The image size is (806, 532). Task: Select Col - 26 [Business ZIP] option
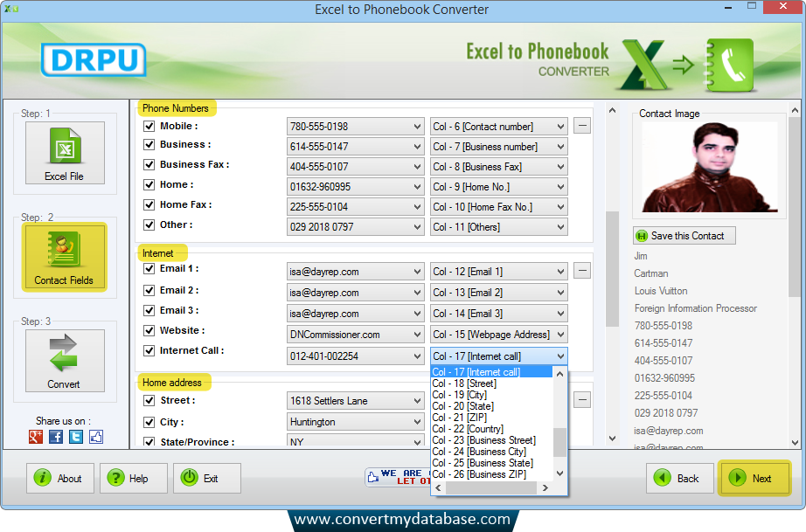click(492, 474)
